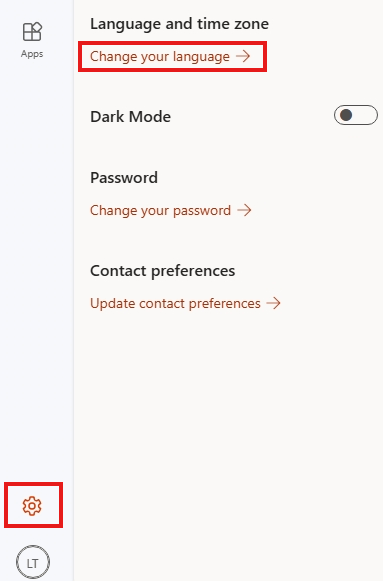Click the word language in language link

(202, 57)
